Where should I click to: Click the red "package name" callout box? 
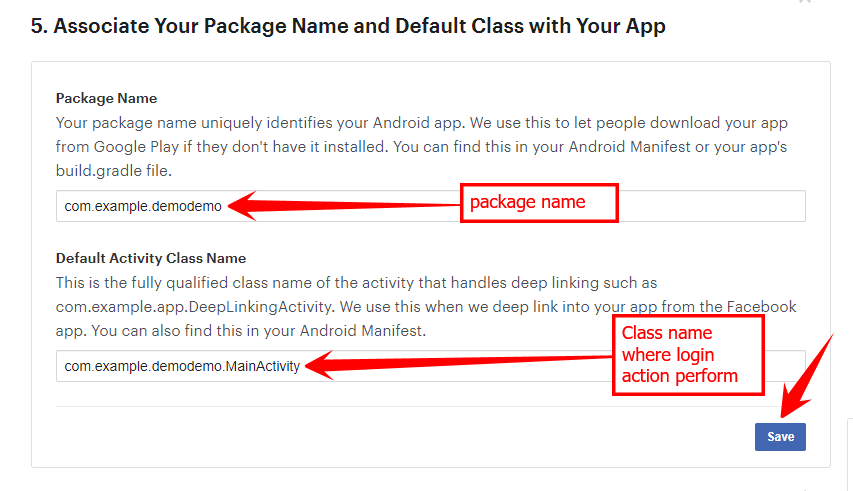[x=538, y=203]
